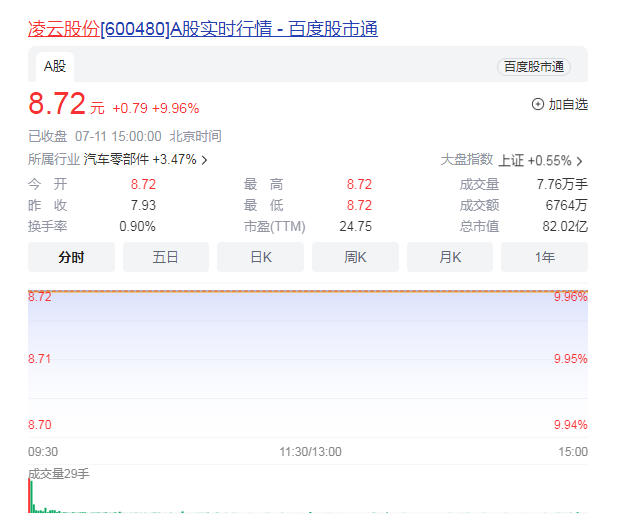Expand the 汽车零部件 industry chevron
Screen dimensions: 617x524
point(205,160)
